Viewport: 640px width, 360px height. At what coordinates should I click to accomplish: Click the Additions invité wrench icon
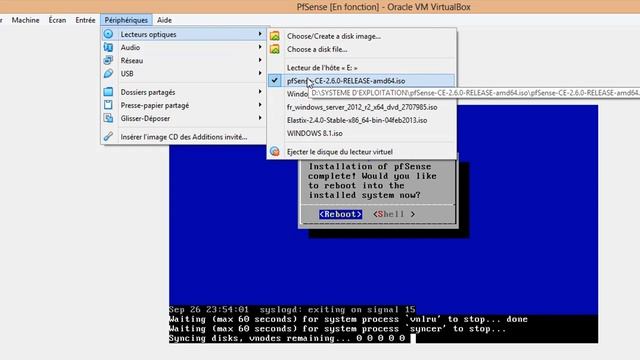click(x=108, y=136)
